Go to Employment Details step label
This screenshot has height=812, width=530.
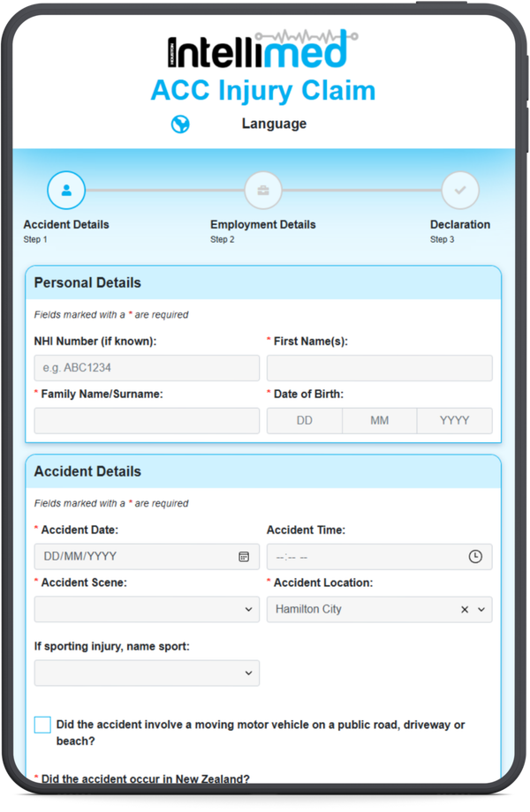(x=262, y=225)
